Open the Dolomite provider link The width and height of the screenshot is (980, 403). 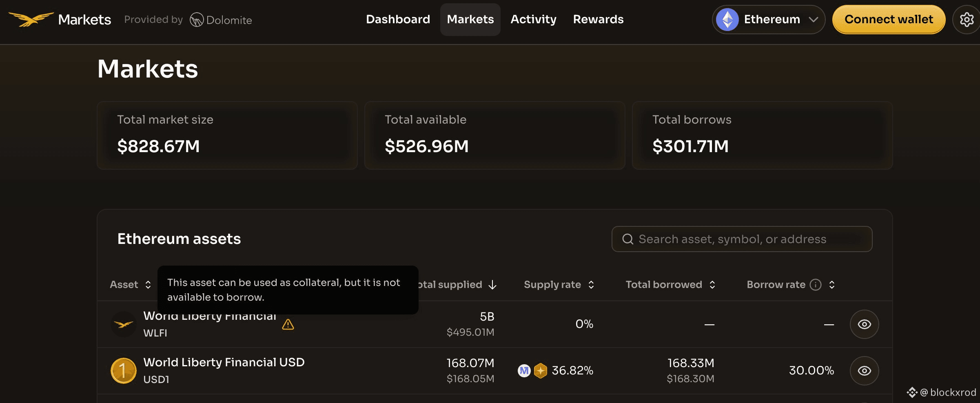(x=221, y=20)
